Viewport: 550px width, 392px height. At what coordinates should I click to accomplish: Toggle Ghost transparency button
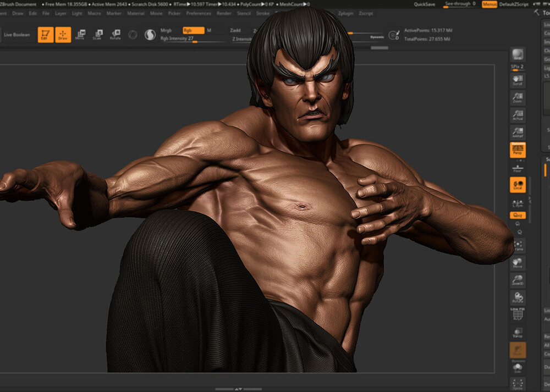[x=518, y=350]
